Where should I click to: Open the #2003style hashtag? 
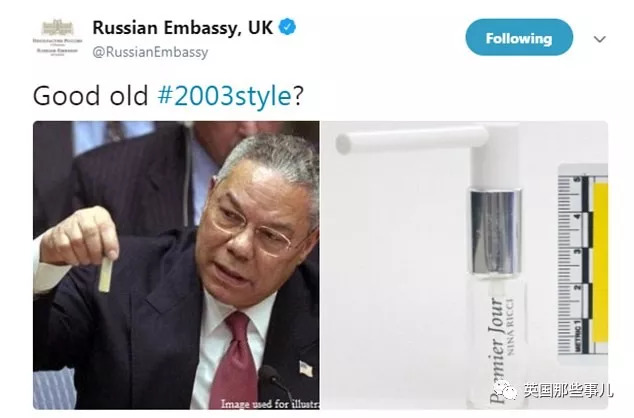click(224, 96)
